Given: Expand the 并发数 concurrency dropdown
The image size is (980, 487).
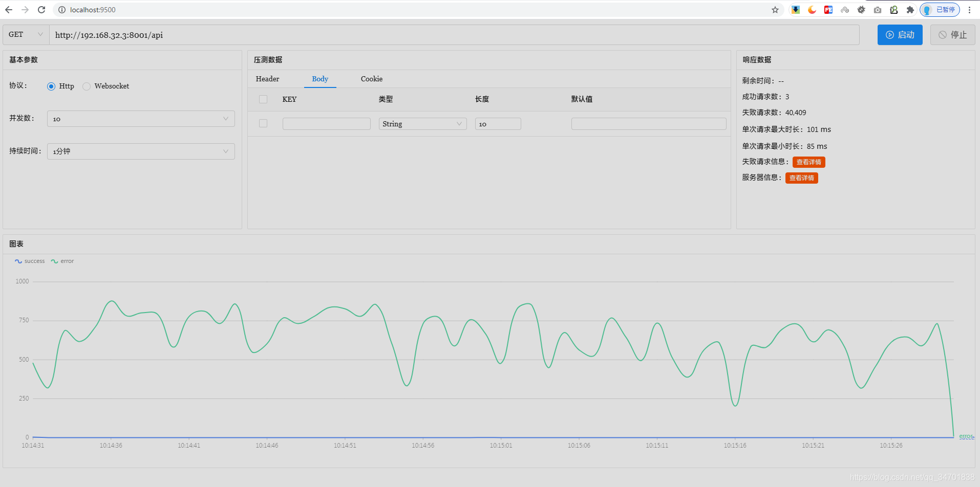Looking at the screenshot, I should tap(141, 119).
